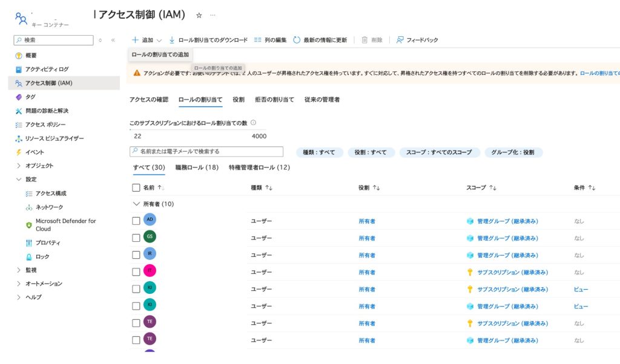Viewport: 620px width, 364px height.
Task: Collapse the 所有者 (10) group
Action: pos(136,204)
